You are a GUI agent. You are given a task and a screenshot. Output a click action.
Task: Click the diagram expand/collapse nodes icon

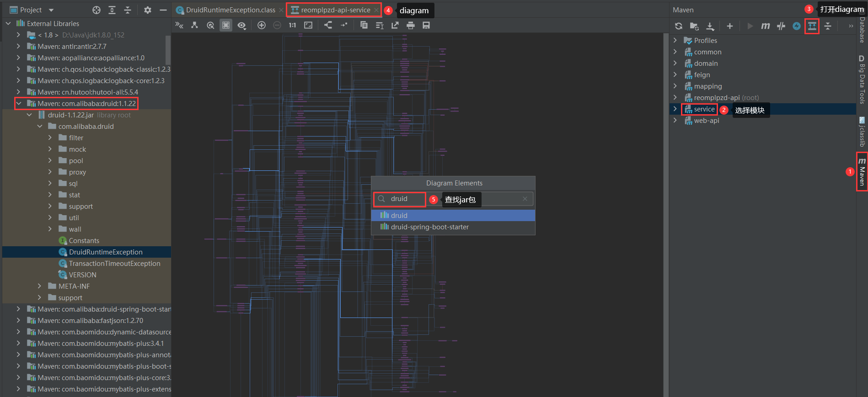click(x=179, y=25)
